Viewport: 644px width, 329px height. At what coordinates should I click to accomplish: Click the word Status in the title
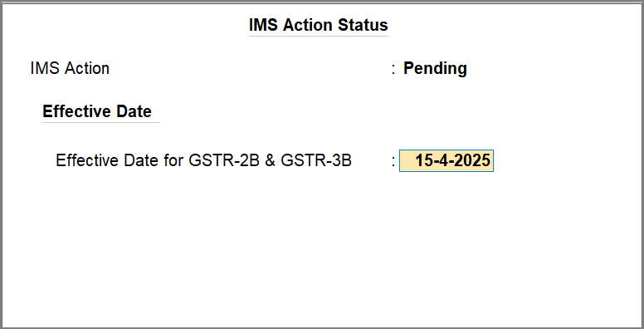pyautogui.click(x=363, y=25)
